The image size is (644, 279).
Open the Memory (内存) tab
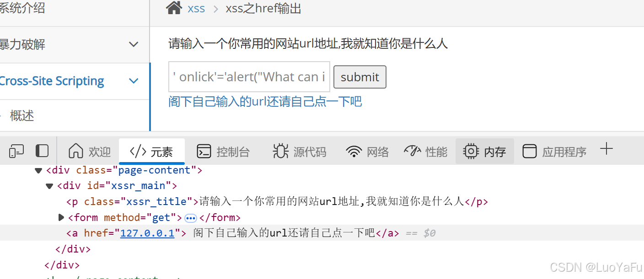485,152
